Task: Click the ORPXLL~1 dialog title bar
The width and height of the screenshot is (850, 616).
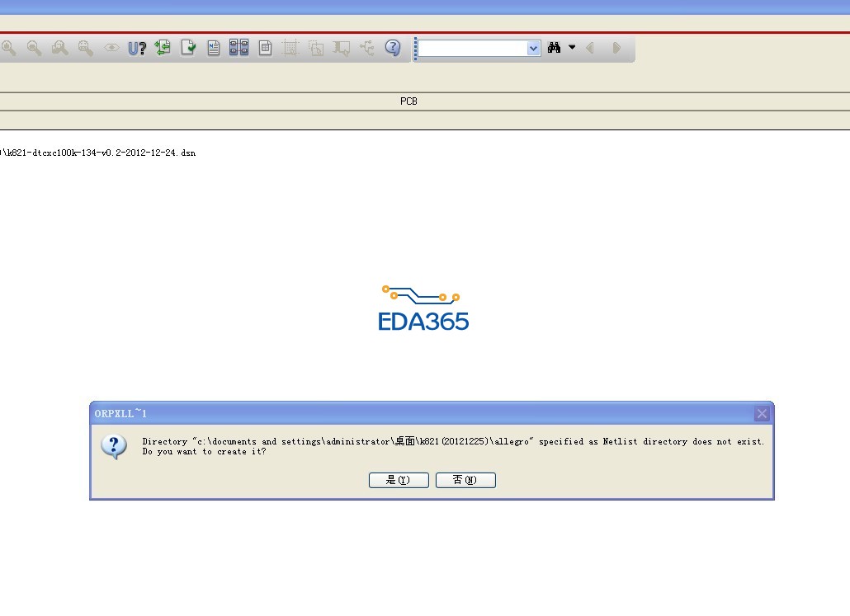Action: tap(432, 413)
